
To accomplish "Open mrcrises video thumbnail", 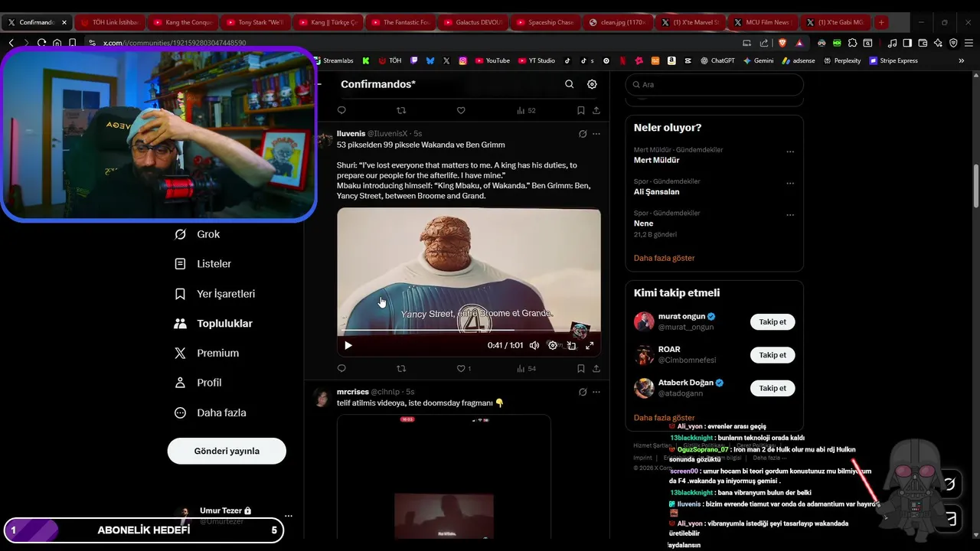I will tap(444, 477).
